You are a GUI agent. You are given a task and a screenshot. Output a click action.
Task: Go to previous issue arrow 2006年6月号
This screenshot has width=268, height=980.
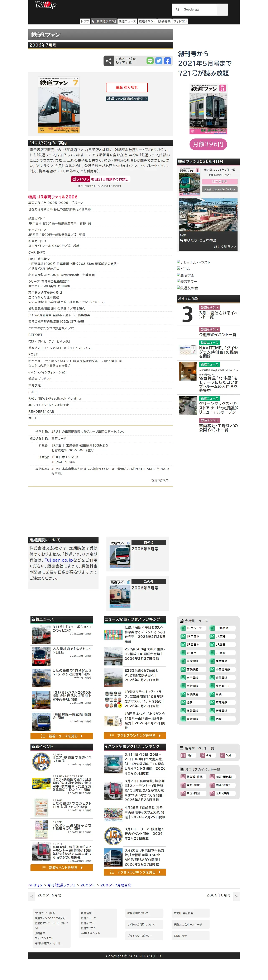pos(32,896)
